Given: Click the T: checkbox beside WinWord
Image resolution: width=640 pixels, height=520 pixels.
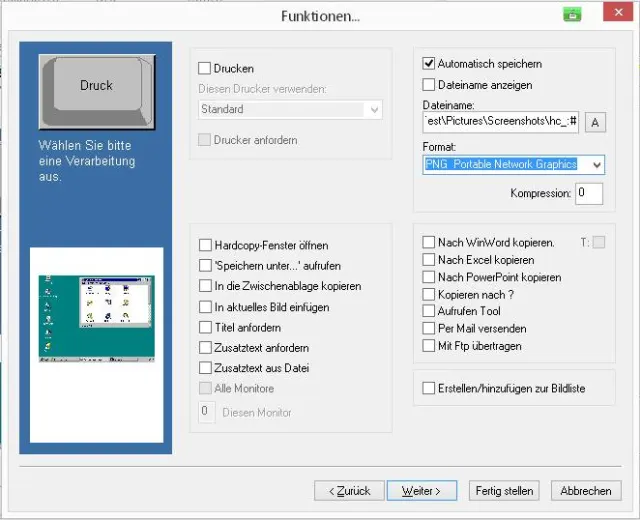Looking at the screenshot, I should coord(599,242).
